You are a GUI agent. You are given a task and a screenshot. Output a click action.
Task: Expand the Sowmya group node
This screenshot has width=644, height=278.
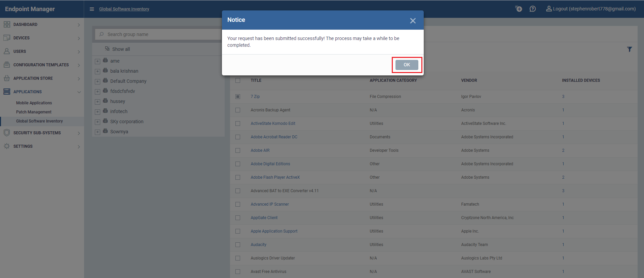point(98,132)
